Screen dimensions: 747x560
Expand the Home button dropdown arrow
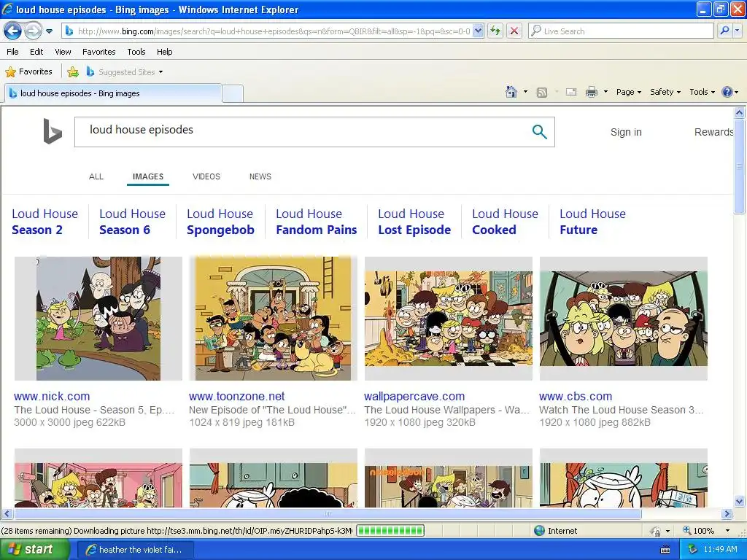525,91
